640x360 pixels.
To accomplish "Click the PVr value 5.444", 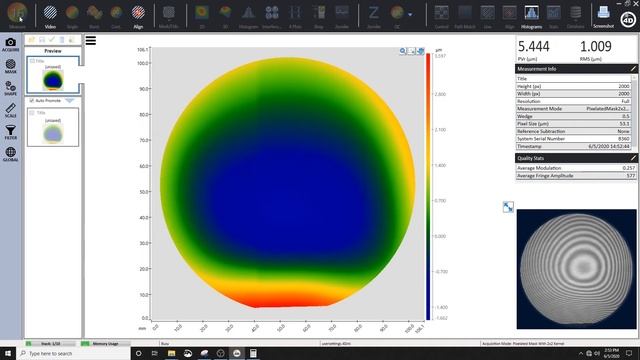I will coord(533,47).
